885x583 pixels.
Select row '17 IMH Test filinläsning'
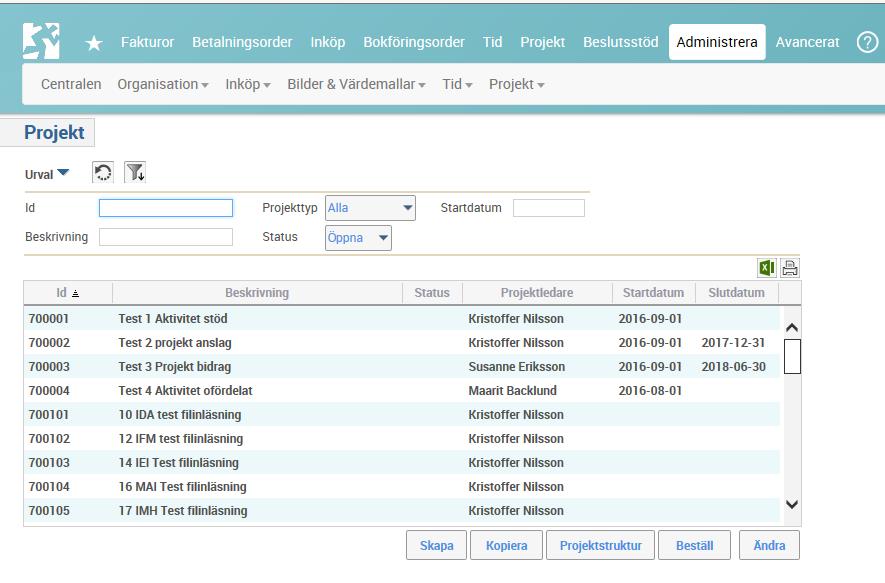(x=402, y=511)
